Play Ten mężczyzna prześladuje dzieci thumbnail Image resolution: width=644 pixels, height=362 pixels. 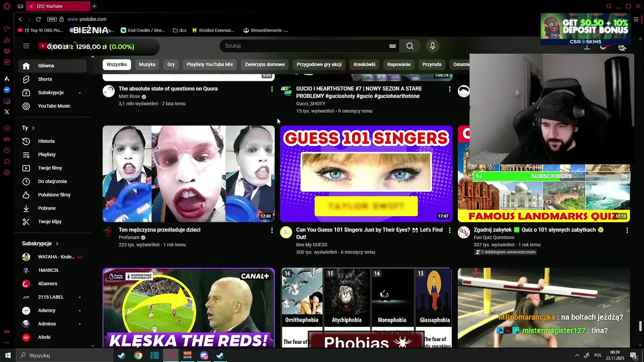[189, 173]
